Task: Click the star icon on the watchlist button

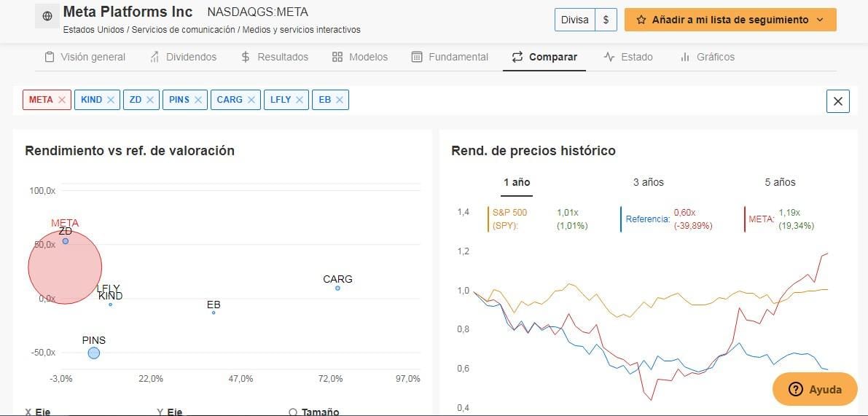Action: click(x=641, y=20)
